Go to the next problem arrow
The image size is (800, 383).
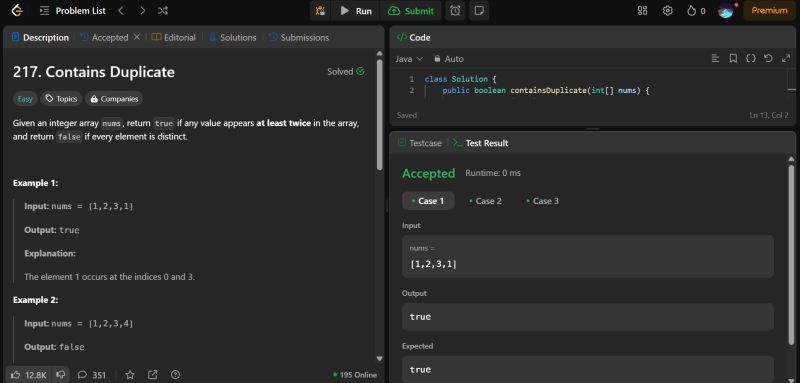[142, 11]
